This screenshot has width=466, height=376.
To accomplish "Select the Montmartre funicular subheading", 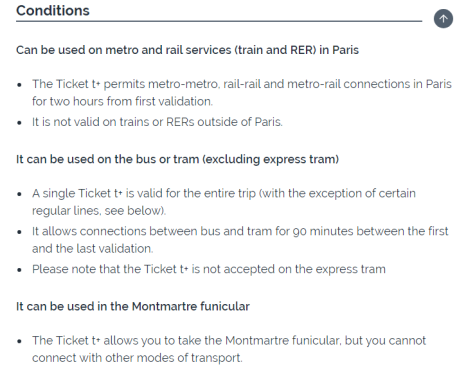I will 133,307.
